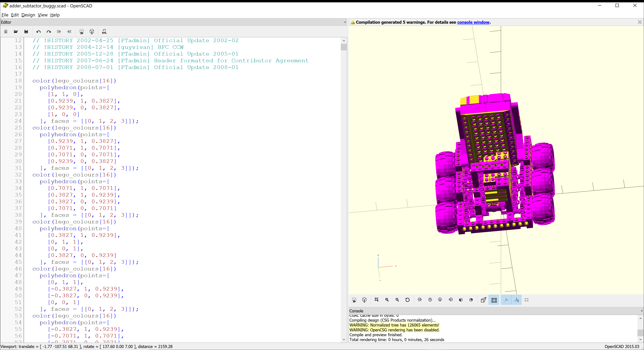Open the console window link
The image size is (644, 350).
coord(473,22)
